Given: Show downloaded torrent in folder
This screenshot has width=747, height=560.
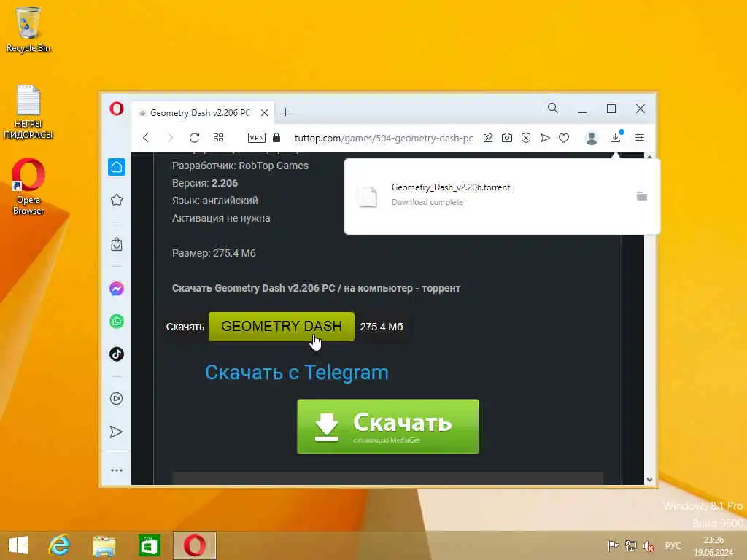Looking at the screenshot, I should [x=642, y=196].
